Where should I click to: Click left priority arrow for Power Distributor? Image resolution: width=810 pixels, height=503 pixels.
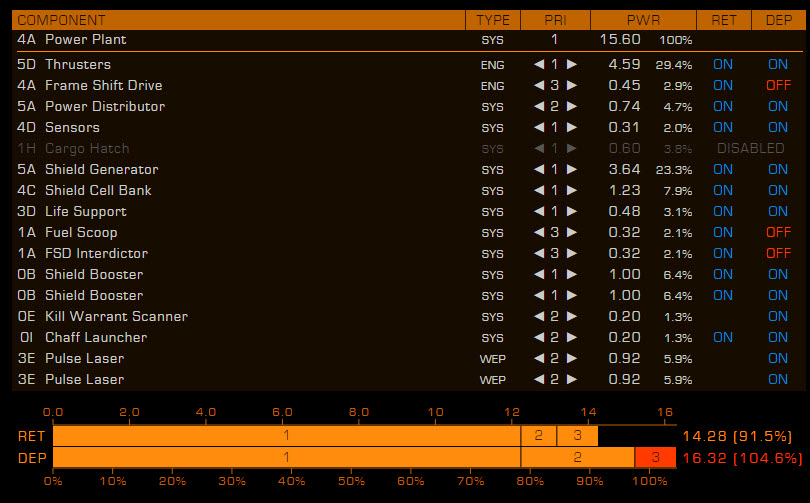click(539, 106)
